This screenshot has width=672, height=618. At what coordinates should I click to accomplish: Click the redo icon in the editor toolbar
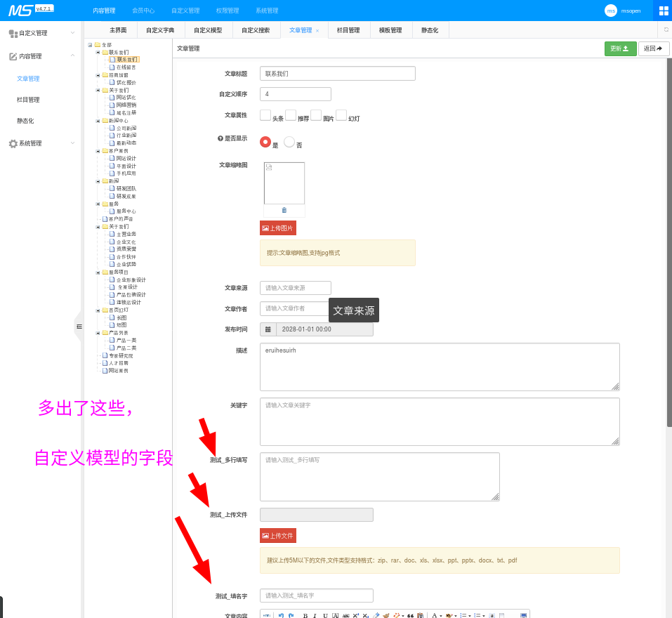[291, 615]
